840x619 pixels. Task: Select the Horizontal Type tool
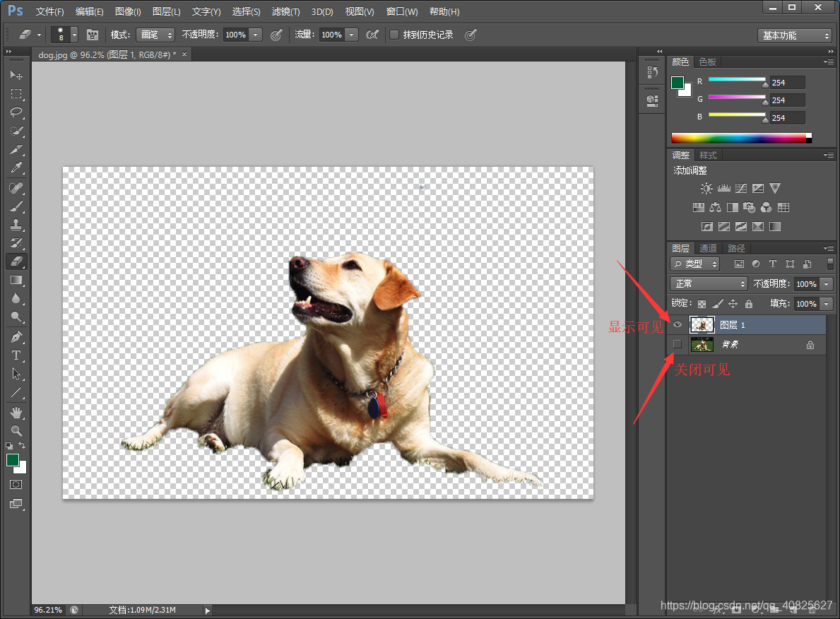16,355
